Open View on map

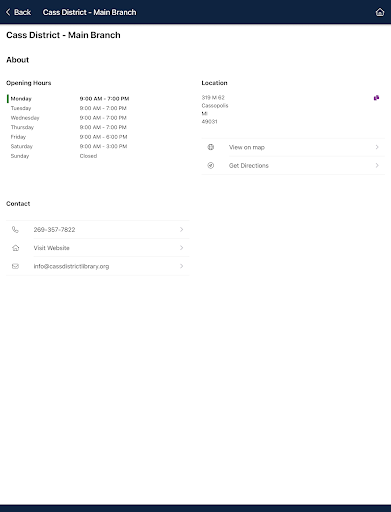coord(293,147)
